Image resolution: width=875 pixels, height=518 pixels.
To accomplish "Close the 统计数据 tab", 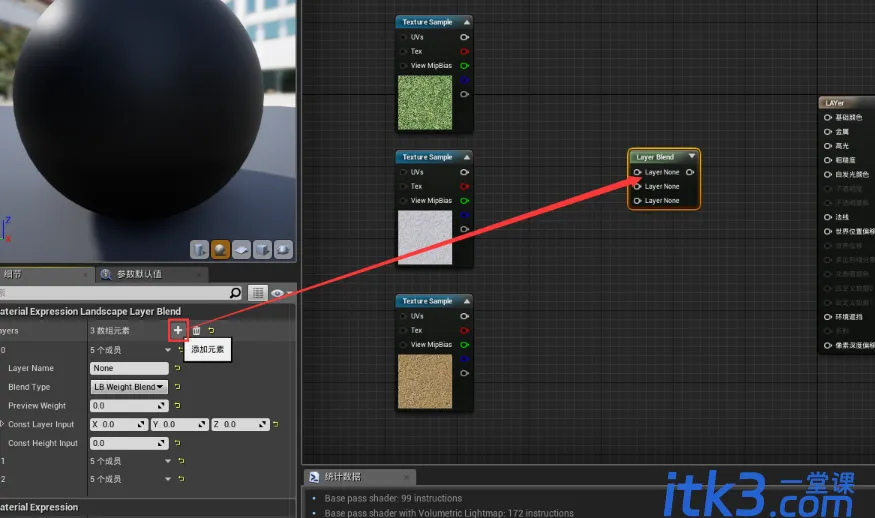I will (406, 477).
